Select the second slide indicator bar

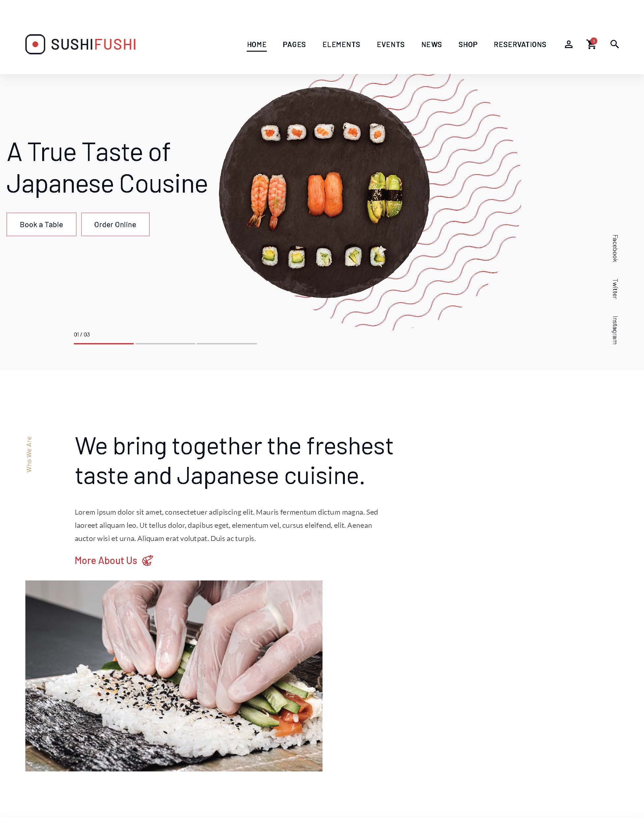tap(165, 344)
